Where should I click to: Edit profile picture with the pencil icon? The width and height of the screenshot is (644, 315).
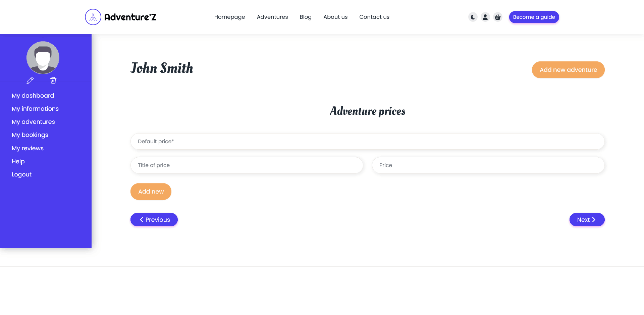click(x=30, y=80)
